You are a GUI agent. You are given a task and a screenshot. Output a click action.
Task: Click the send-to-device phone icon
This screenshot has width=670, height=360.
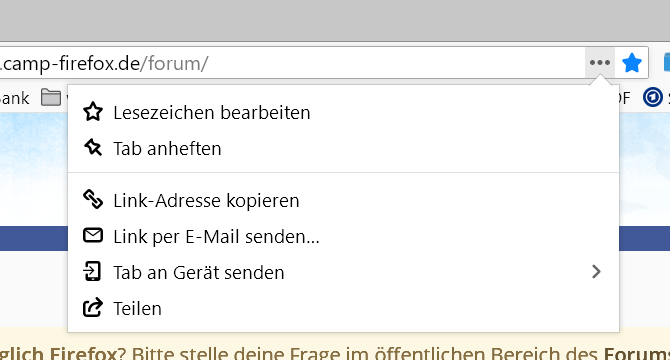tap(92, 272)
